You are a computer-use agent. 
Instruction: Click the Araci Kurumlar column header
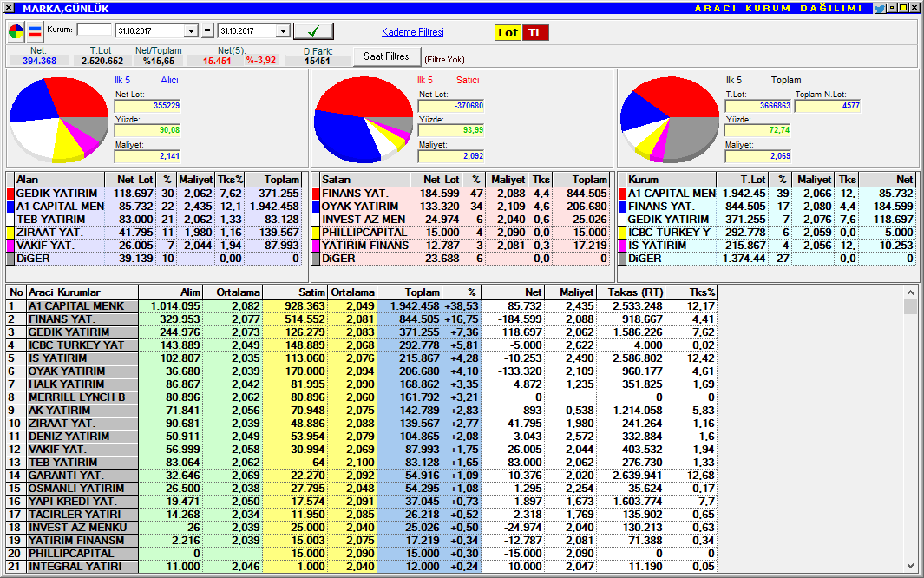(x=82, y=292)
